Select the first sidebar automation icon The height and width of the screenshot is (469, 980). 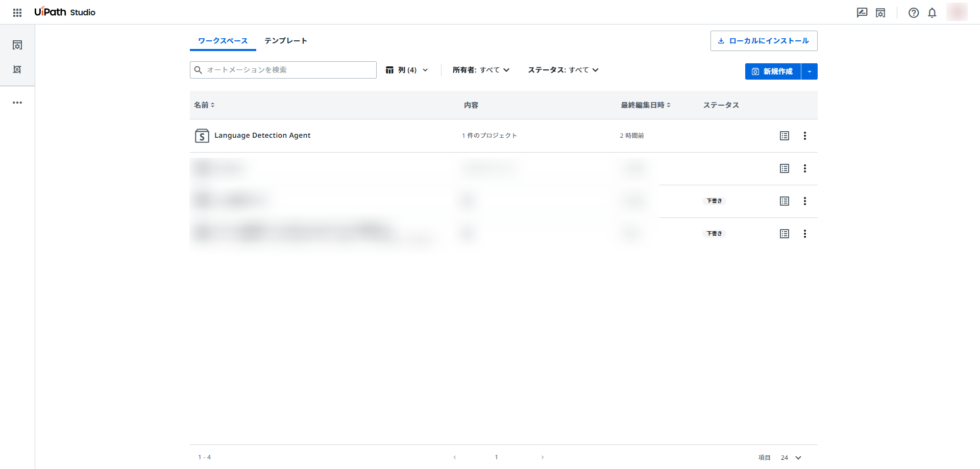tap(17, 45)
